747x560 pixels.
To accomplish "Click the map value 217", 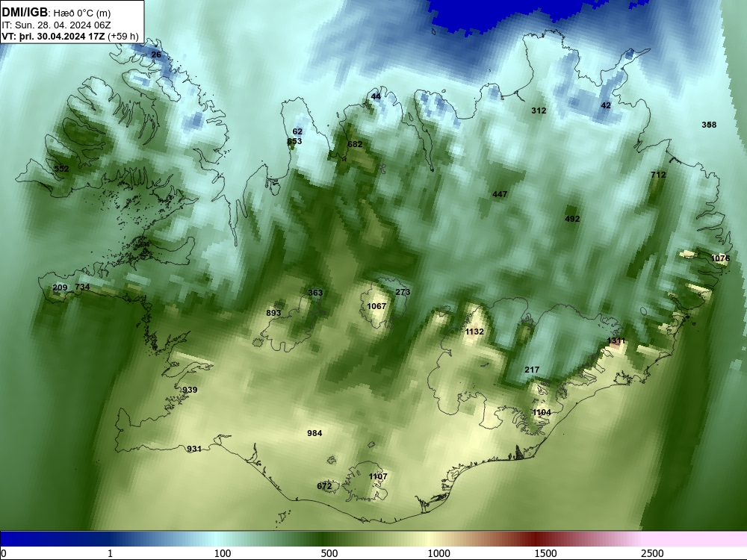I will [x=532, y=370].
